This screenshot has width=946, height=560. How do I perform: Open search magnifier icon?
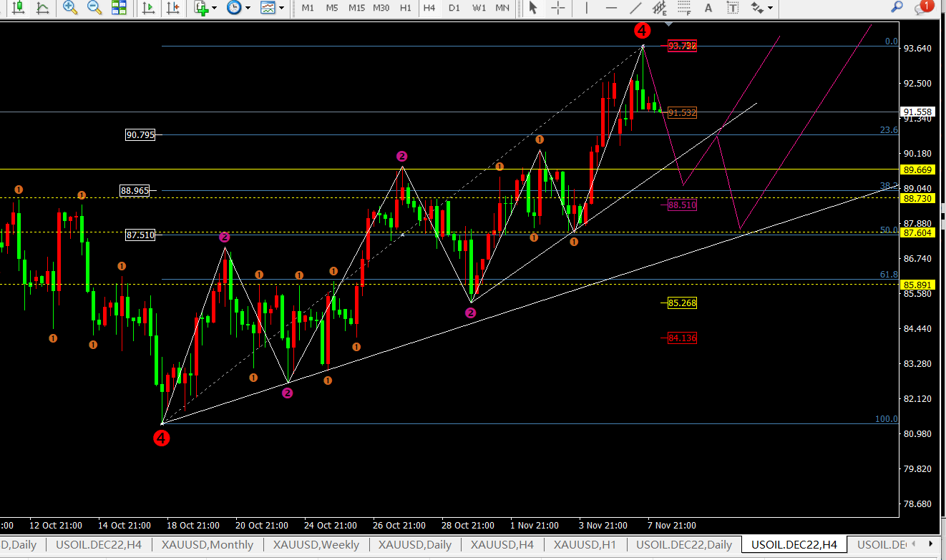click(897, 7)
